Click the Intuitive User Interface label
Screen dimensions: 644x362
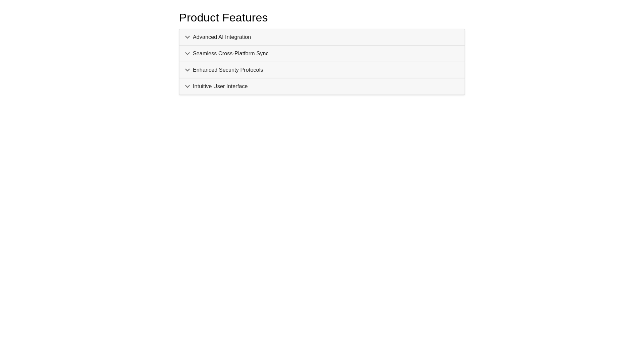220,86
